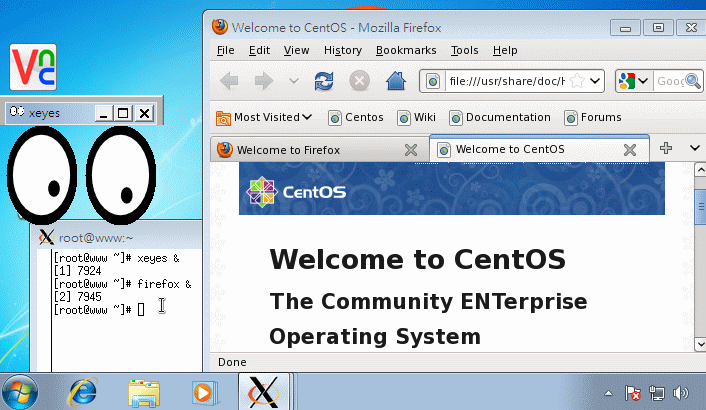This screenshot has width=706, height=410.
Task: Open the VNC desktop icon
Action: coord(33,68)
